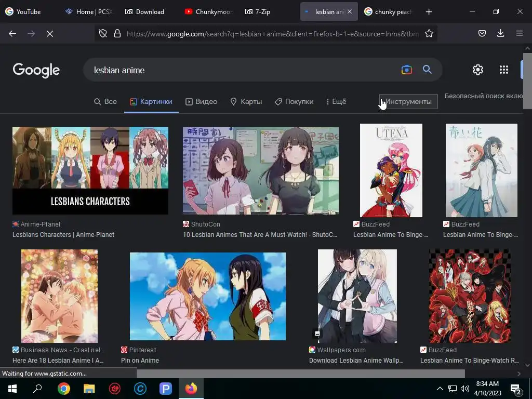Click the magnifier search button

tap(427, 70)
